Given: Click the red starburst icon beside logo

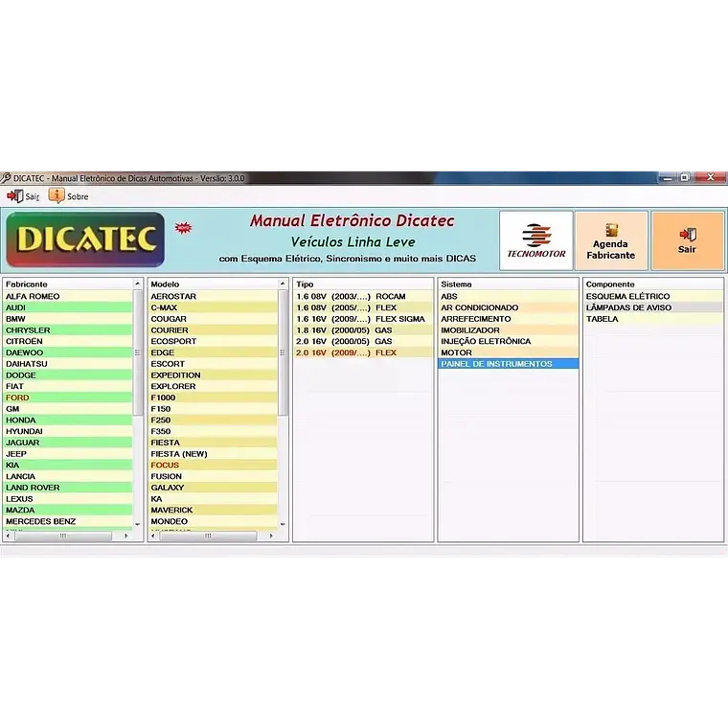Looking at the screenshot, I should point(183,228).
